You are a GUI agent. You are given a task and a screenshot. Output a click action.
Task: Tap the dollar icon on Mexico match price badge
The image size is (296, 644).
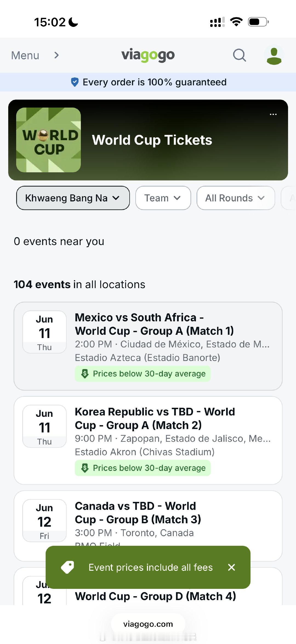coord(85,373)
